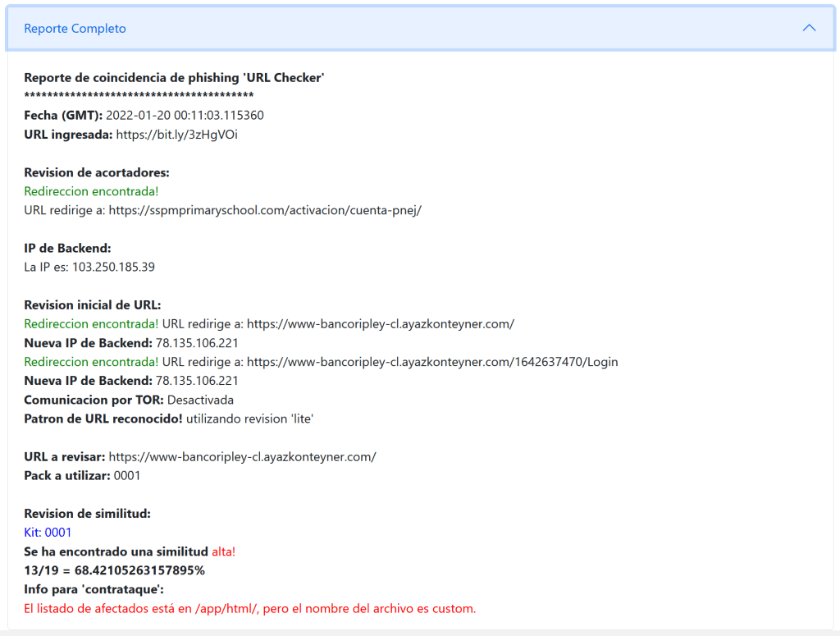Click green 'Redireccion encontrada!' under Revision de acortadores
This screenshot has width=840, height=636.
click(91, 191)
